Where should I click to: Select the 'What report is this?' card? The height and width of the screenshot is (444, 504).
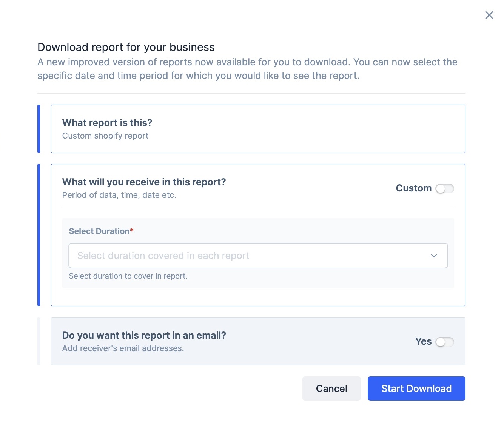pos(258,129)
